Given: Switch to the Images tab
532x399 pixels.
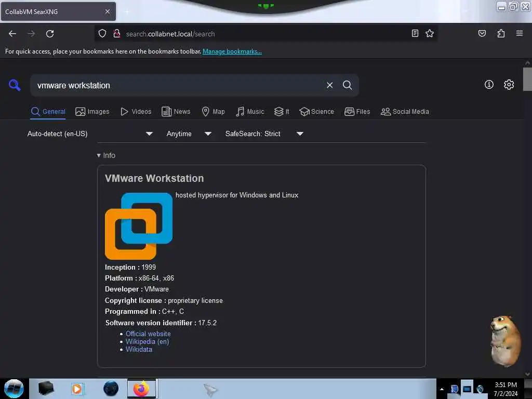Looking at the screenshot, I should (92, 112).
